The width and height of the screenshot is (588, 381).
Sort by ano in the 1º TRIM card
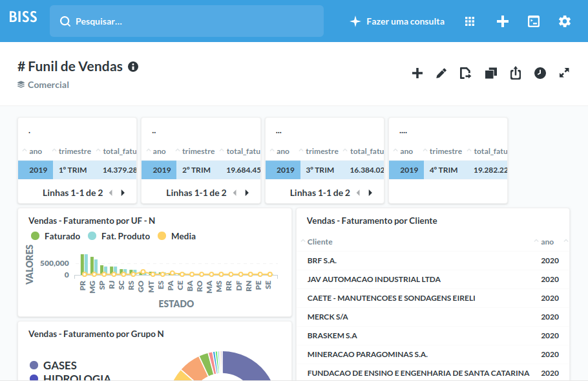coord(36,151)
